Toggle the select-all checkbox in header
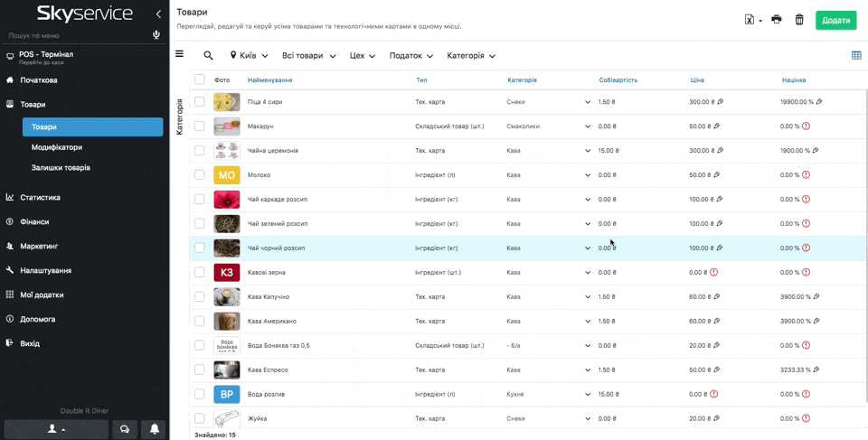Viewport: 868px width, 440px height. [200, 80]
